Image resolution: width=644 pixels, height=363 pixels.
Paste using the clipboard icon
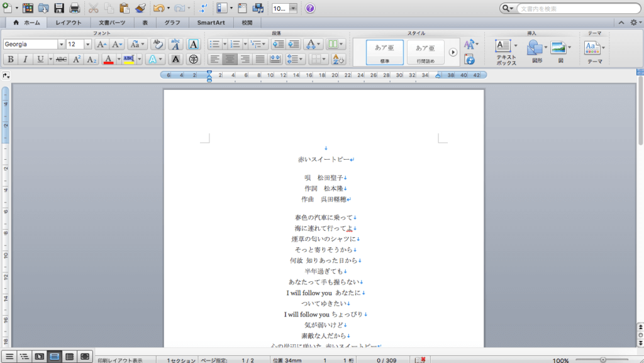tap(124, 8)
